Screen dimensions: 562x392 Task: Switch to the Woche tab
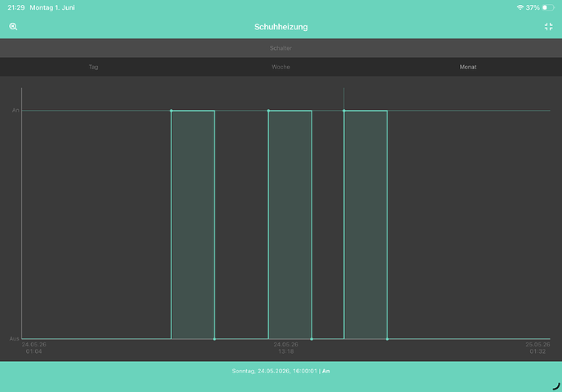pos(281,67)
